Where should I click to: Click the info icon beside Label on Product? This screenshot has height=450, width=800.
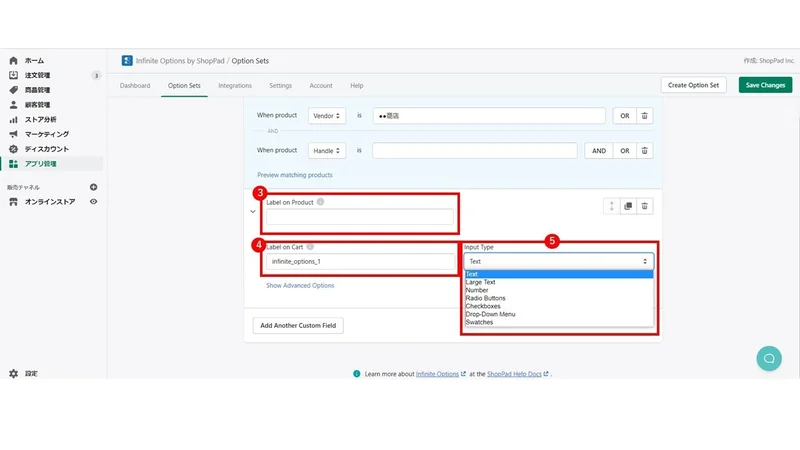(320, 202)
